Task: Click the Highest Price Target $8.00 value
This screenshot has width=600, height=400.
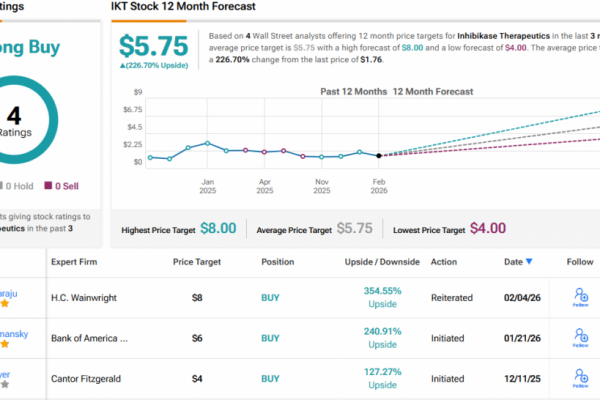Action: tap(218, 228)
